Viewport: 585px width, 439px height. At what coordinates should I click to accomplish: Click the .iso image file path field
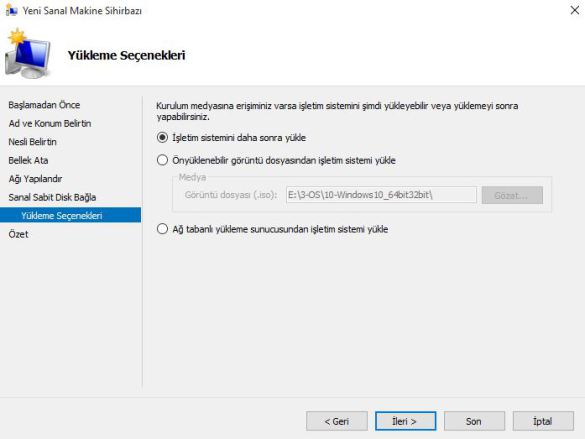[381, 195]
